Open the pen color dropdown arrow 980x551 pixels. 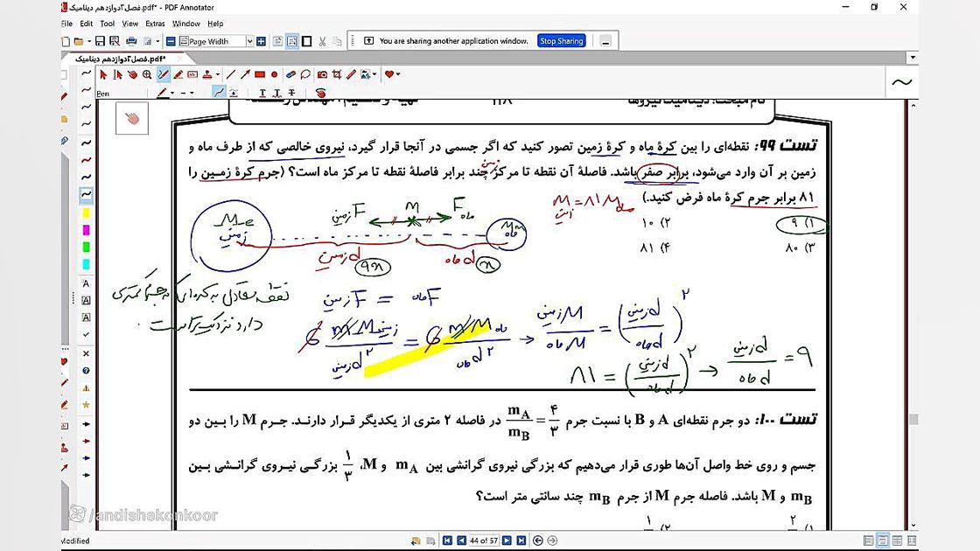pos(172,93)
